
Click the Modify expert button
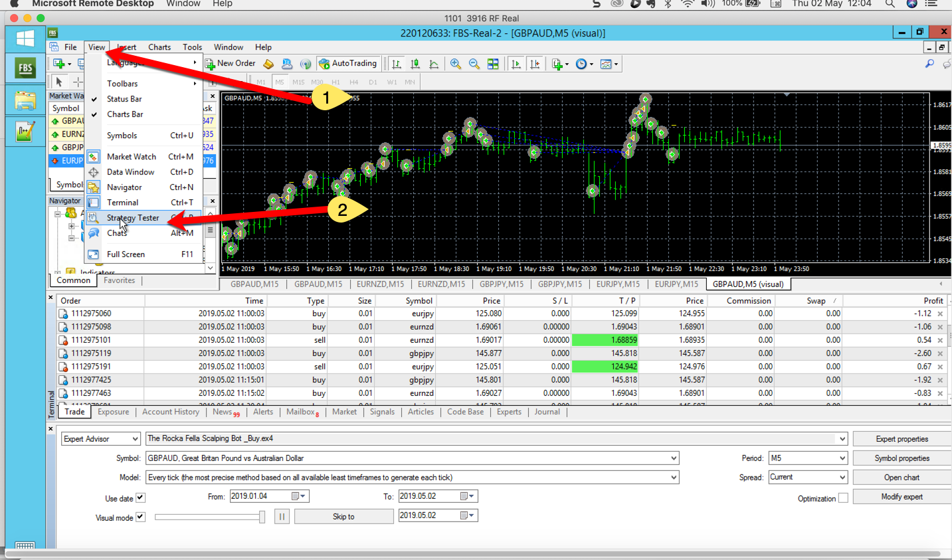click(x=902, y=497)
